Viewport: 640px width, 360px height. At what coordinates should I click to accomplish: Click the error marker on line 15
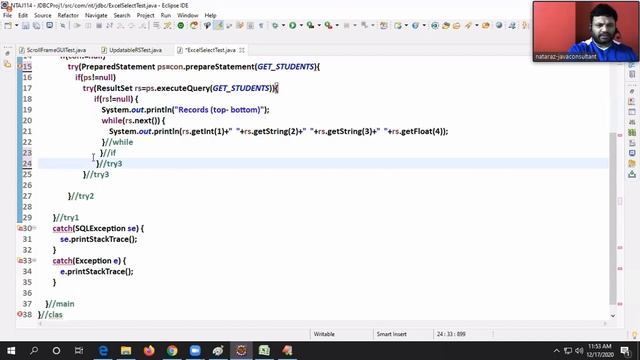tap(20, 66)
